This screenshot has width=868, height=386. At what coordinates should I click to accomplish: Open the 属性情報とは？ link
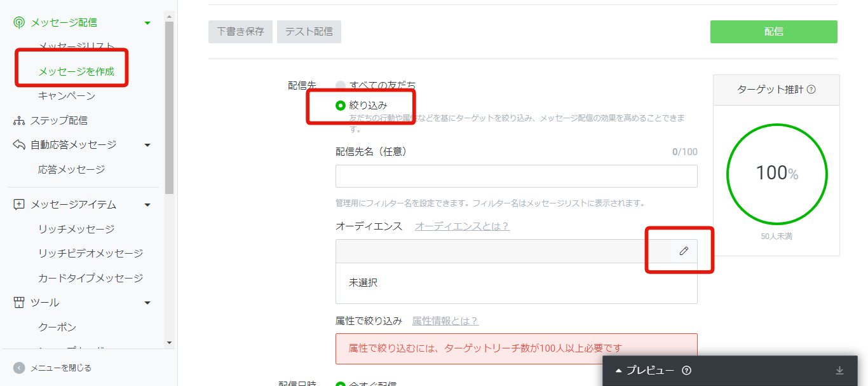(445, 321)
